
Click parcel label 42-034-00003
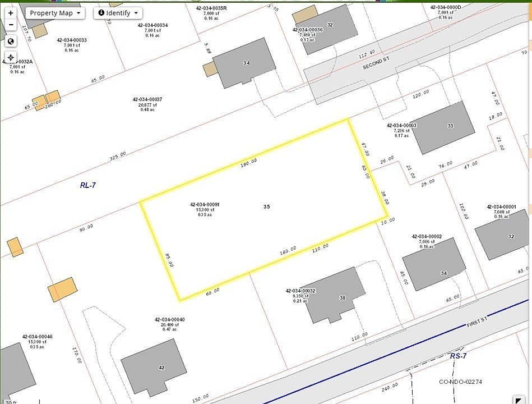[402, 126]
